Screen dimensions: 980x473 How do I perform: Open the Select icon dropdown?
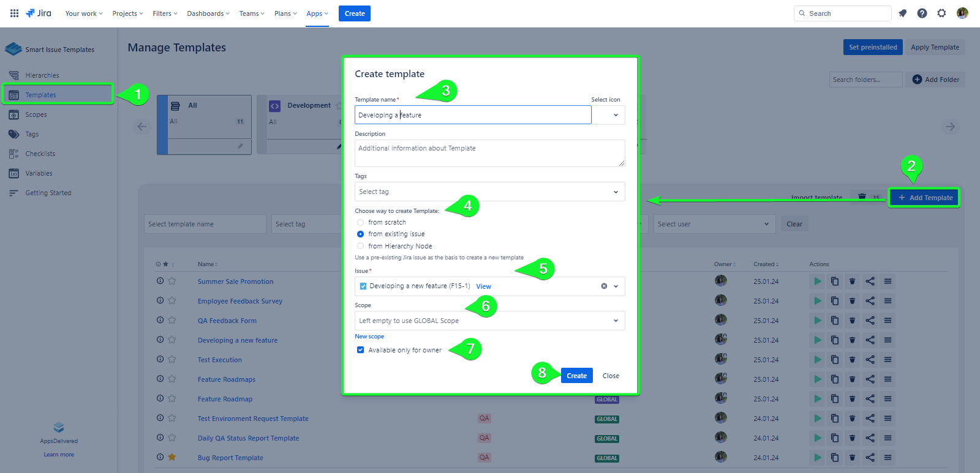[x=608, y=115]
